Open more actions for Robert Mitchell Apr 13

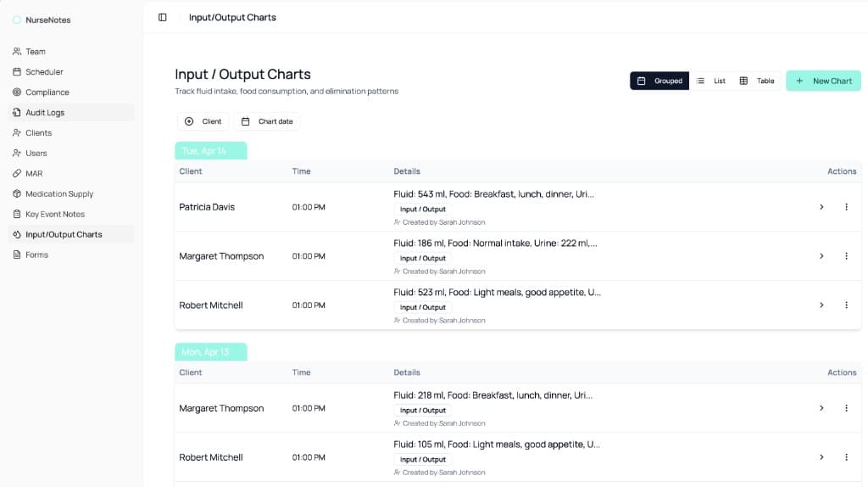[x=846, y=457]
